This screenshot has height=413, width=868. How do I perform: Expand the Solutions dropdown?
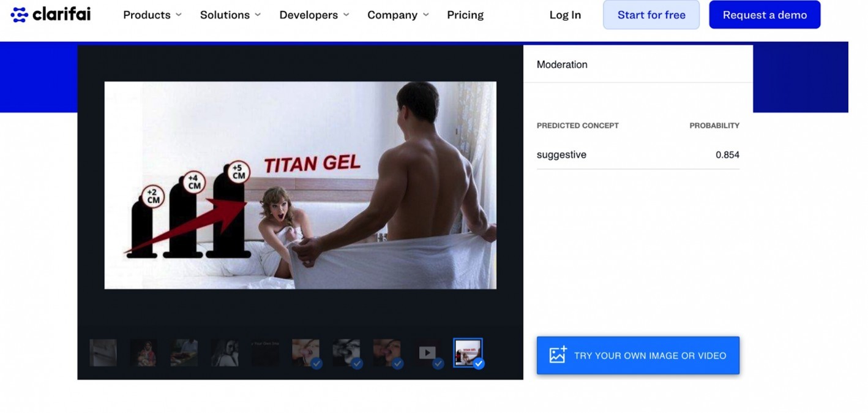[x=230, y=15]
